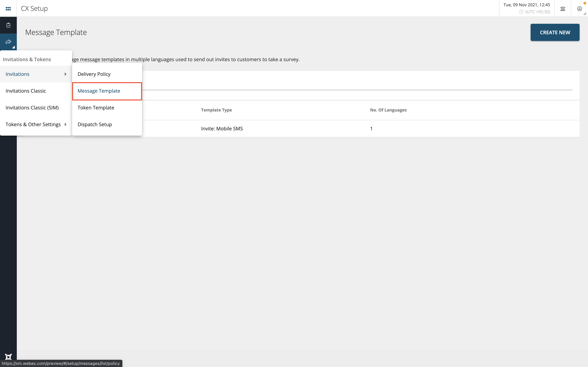
Task: Toggle visibility of Message Template highlight
Action: (x=107, y=91)
